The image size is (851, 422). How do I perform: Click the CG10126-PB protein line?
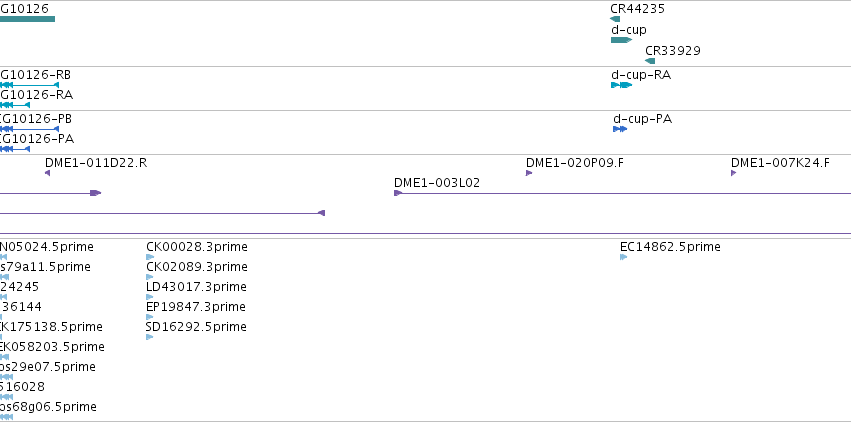(x=29, y=129)
